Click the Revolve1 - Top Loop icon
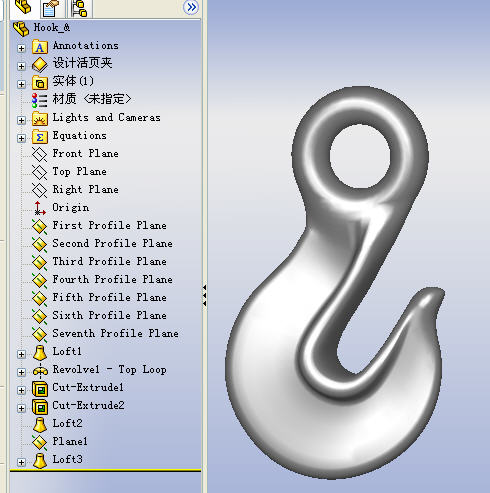The width and height of the screenshot is (490, 493). (40, 371)
